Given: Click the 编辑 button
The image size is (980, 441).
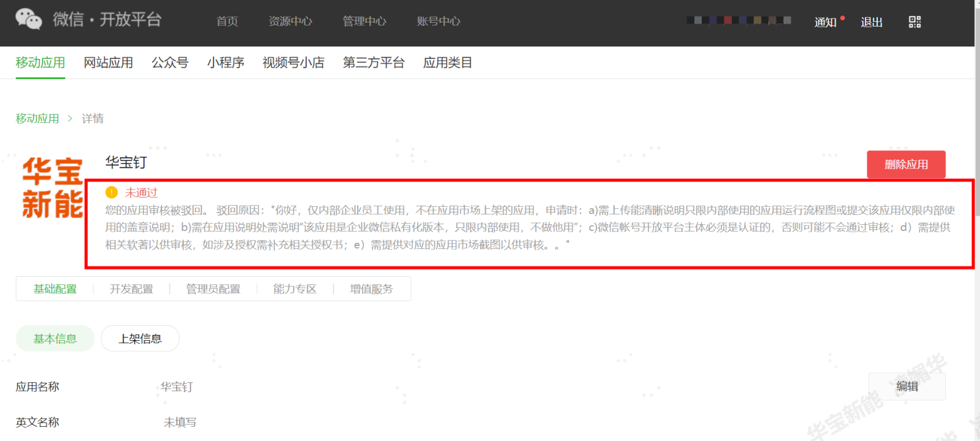Looking at the screenshot, I should (x=907, y=386).
